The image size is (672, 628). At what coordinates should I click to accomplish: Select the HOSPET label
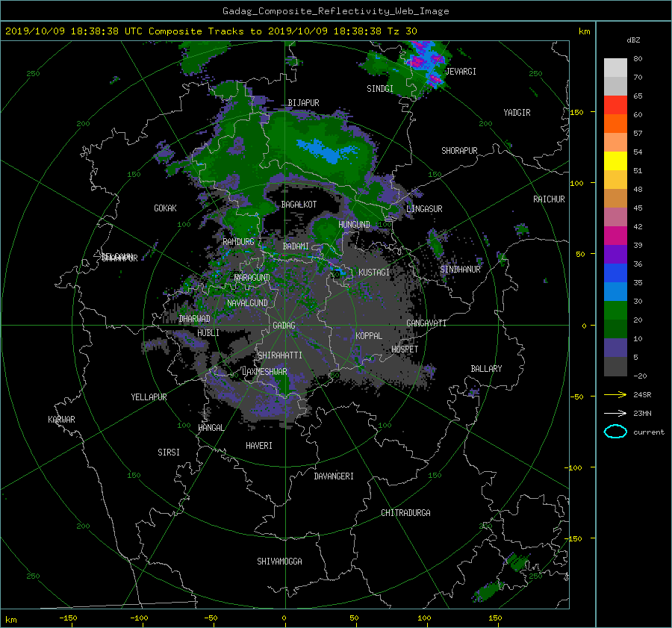click(405, 349)
